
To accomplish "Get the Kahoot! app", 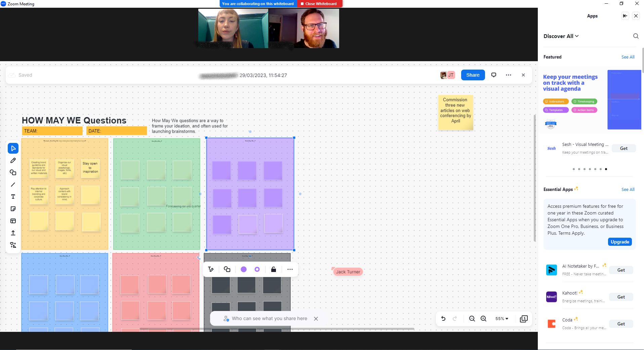I will tap(621, 297).
